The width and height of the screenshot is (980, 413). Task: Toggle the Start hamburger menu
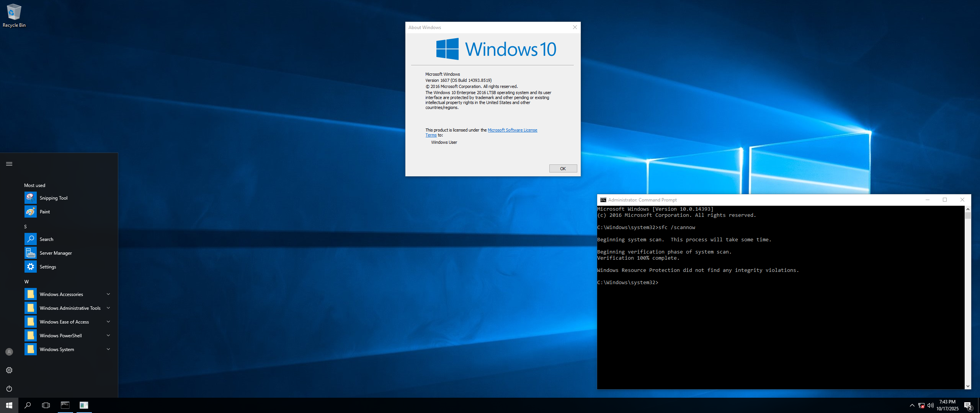point(9,164)
